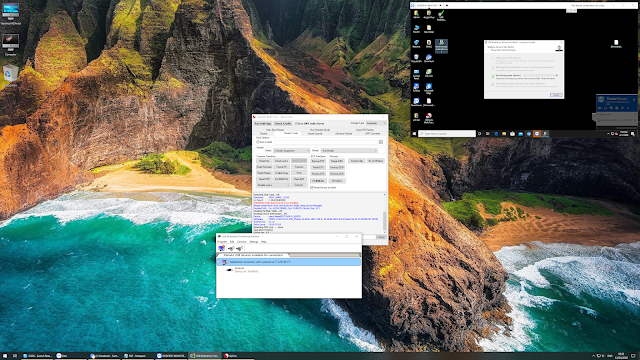
Task: Switch to the Xiaomi Special tab
Action: pos(315,133)
